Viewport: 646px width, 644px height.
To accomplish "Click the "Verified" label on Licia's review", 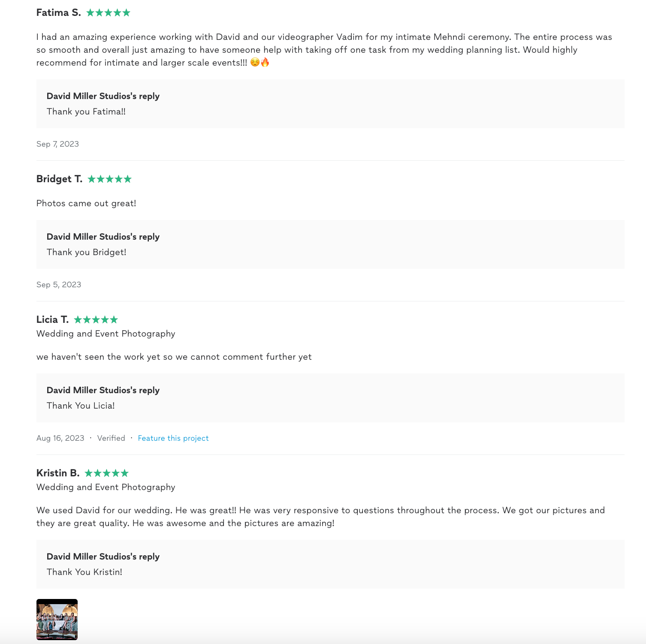I will coord(111,438).
